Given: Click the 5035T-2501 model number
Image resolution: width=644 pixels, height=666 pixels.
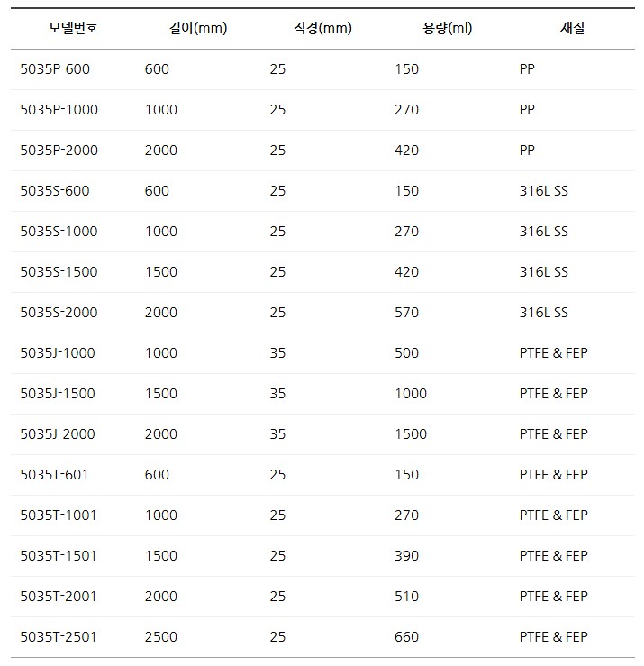Looking at the screenshot, I should pos(58,637).
